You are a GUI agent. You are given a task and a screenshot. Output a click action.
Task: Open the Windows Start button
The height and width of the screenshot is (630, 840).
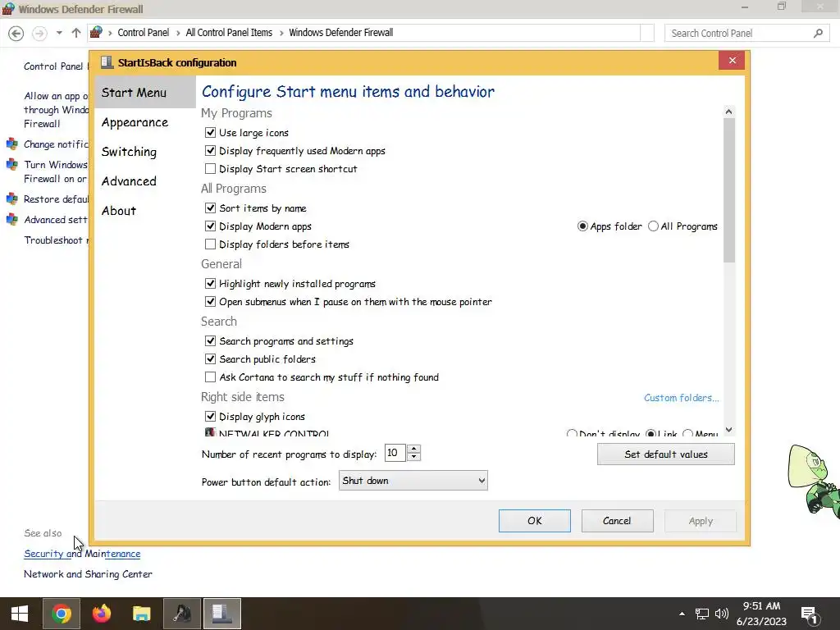coord(20,614)
